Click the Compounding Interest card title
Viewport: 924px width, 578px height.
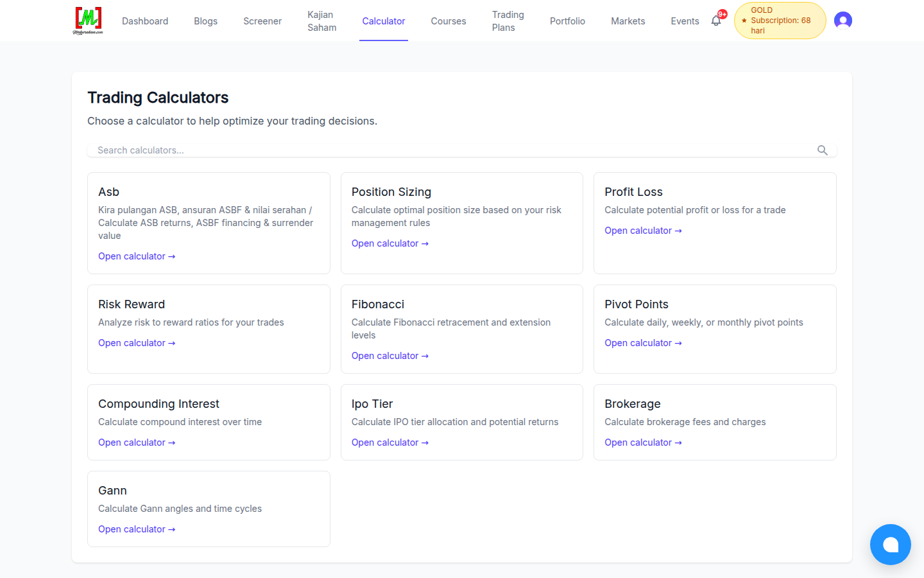[x=158, y=404]
